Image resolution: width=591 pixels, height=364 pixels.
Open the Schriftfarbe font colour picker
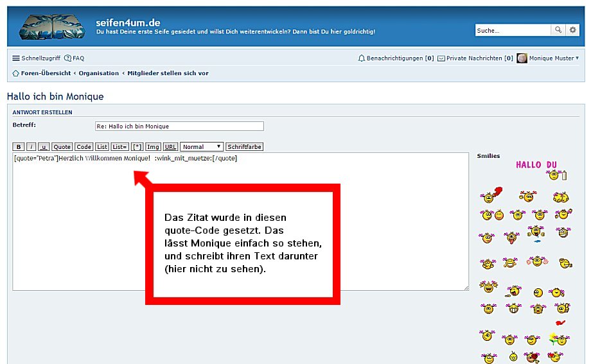click(x=244, y=147)
